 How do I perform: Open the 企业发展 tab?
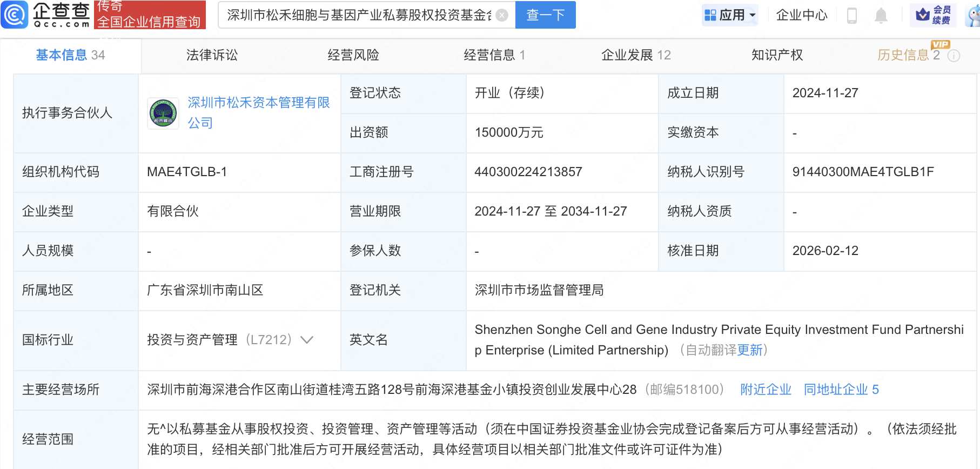[x=635, y=55]
